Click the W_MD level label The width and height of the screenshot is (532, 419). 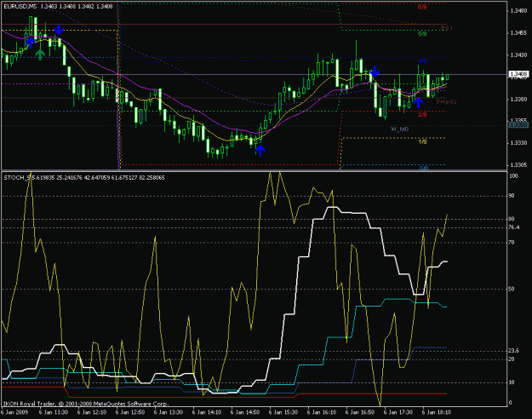point(400,129)
